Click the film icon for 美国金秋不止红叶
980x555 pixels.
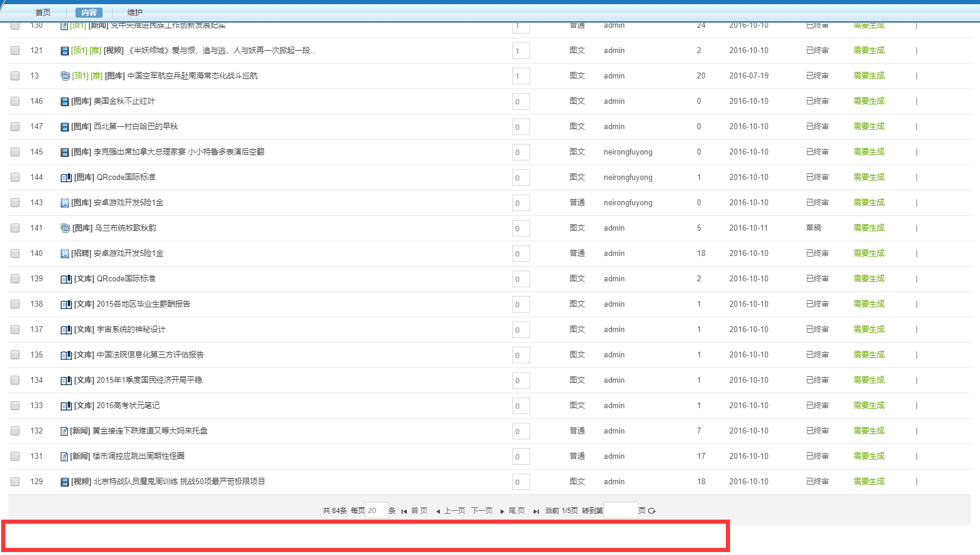[65, 101]
